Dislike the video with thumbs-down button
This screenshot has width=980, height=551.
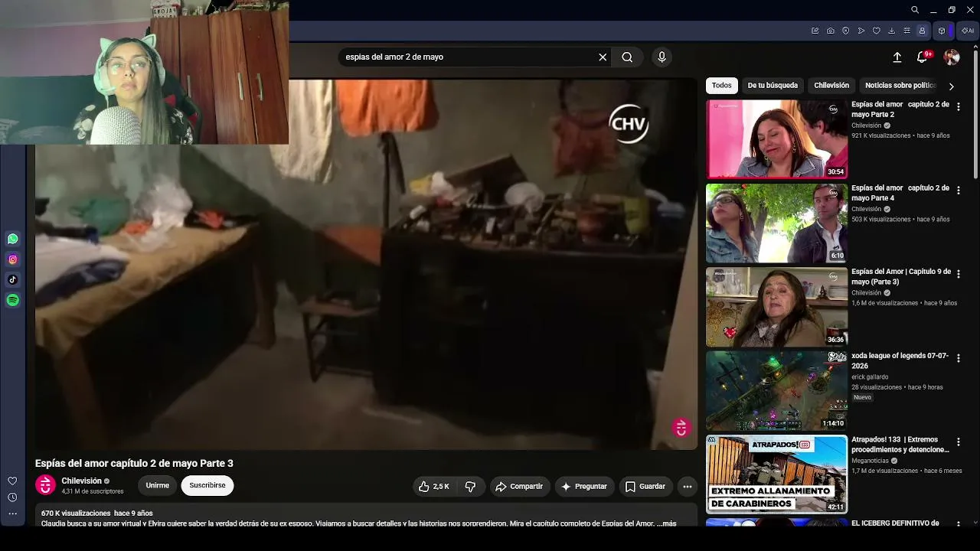point(470,486)
